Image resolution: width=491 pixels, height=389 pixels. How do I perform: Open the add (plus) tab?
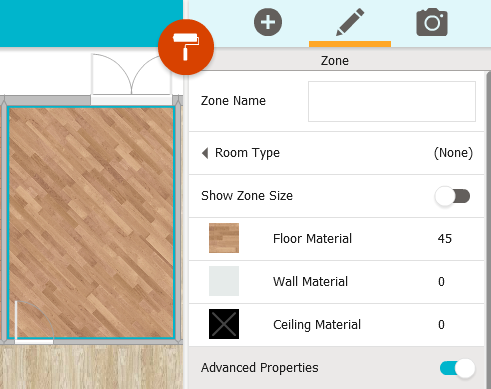point(268,22)
